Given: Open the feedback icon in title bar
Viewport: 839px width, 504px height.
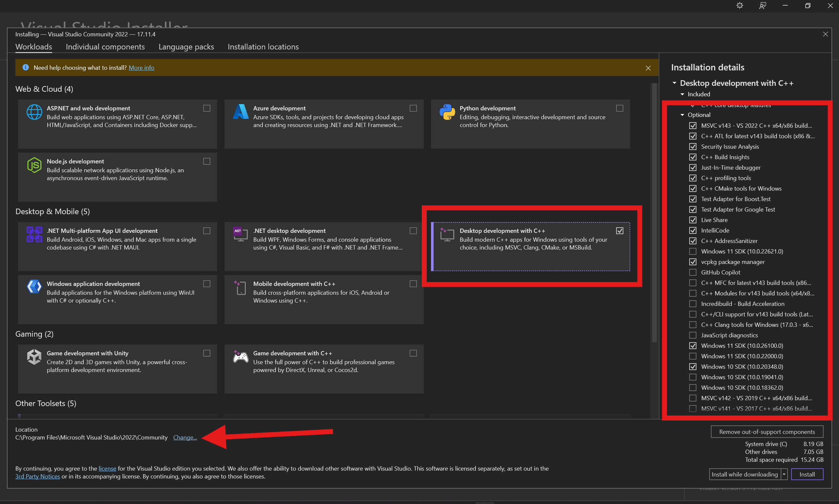Looking at the screenshot, I should 762,6.
